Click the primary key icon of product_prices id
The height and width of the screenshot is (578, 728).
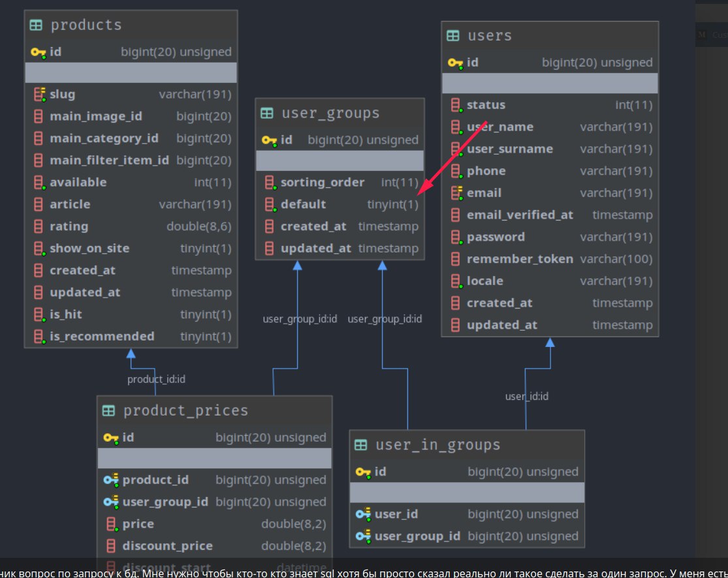[x=111, y=438]
